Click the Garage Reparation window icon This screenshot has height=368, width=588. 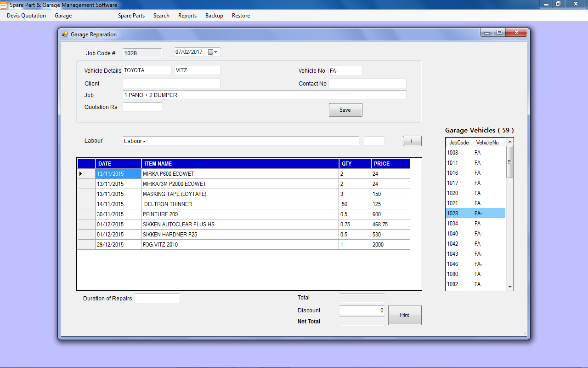coord(65,34)
